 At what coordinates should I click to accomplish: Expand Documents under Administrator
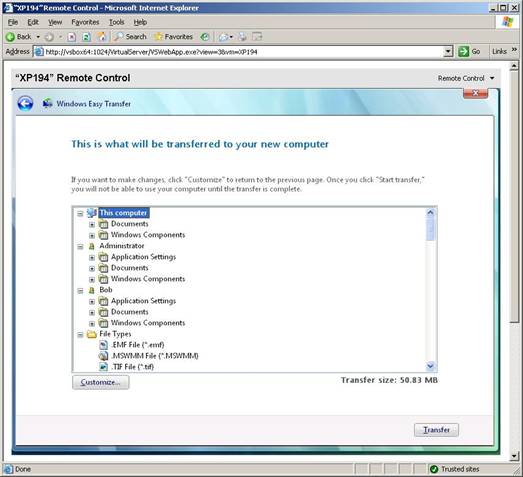click(x=92, y=269)
